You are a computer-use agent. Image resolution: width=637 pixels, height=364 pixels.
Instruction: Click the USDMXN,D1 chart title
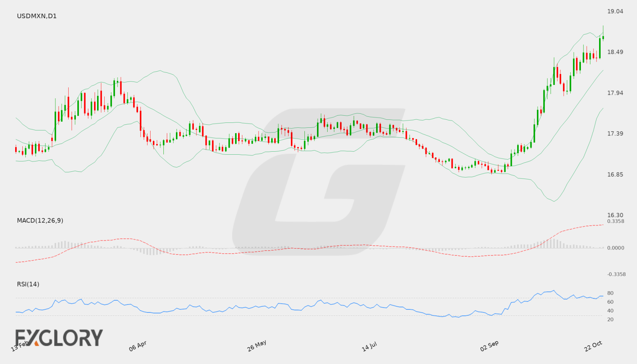37,16
